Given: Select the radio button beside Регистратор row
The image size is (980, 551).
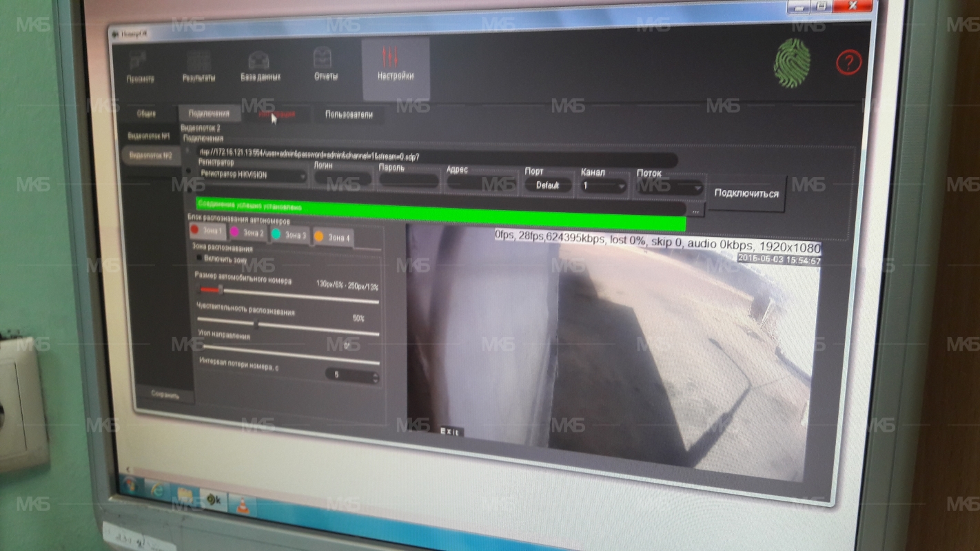Looking at the screenshot, I should 188,171.
